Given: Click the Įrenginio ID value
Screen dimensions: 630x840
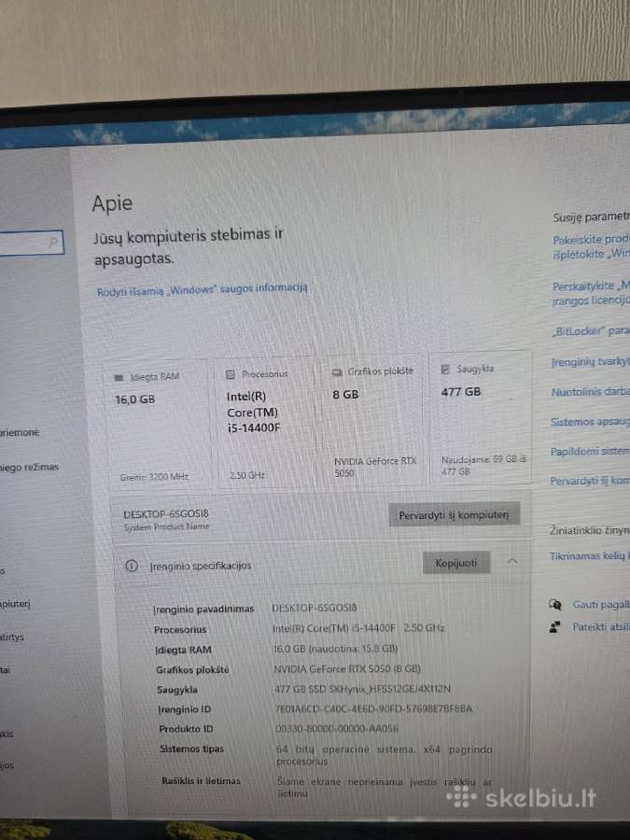Looking at the screenshot, I should coord(374,708).
